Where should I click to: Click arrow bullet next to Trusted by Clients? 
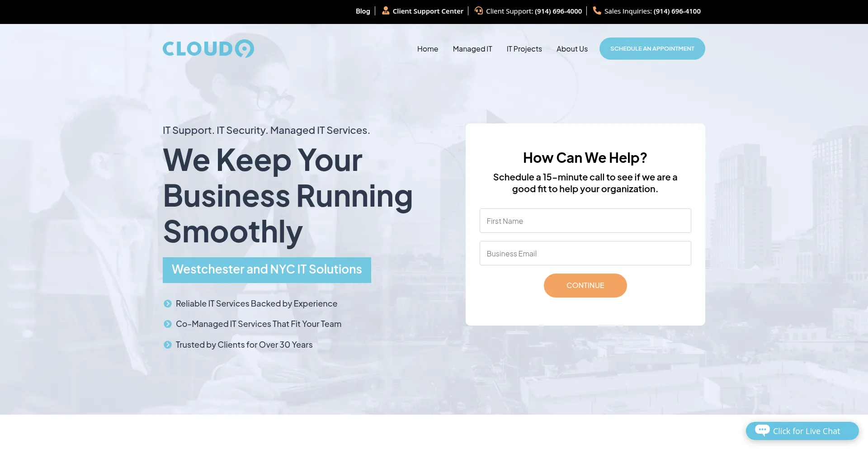click(168, 345)
